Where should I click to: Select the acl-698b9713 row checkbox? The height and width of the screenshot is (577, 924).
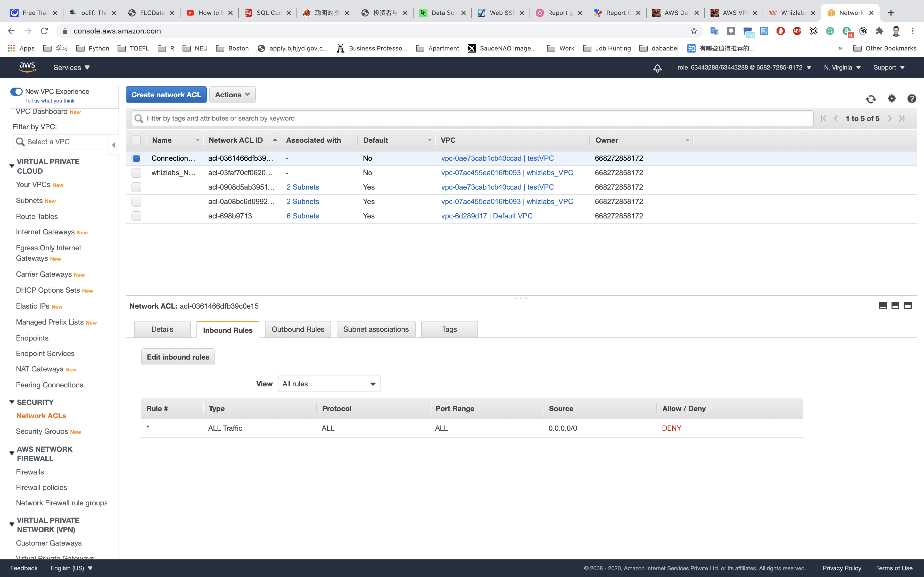coord(136,216)
